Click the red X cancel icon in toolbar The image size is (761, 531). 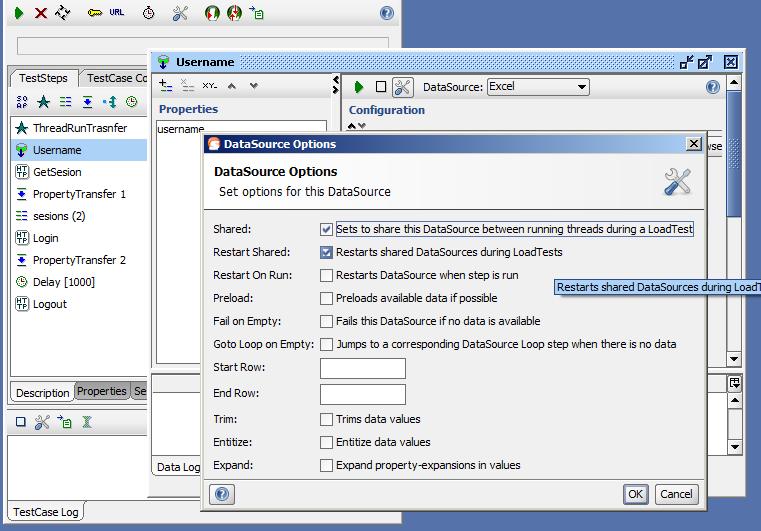tap(41, 13)
